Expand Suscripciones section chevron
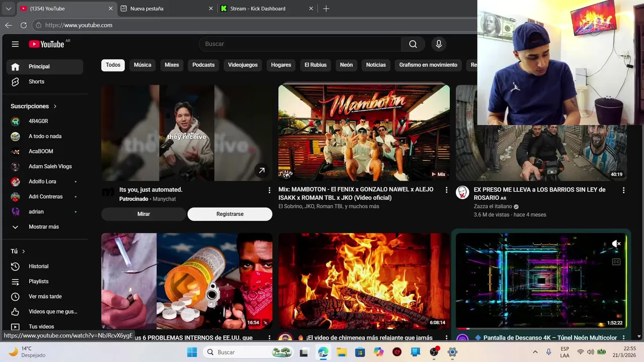The height and width of the screenshot is (362, 644). pyautogui.click(x=55, y=107)
